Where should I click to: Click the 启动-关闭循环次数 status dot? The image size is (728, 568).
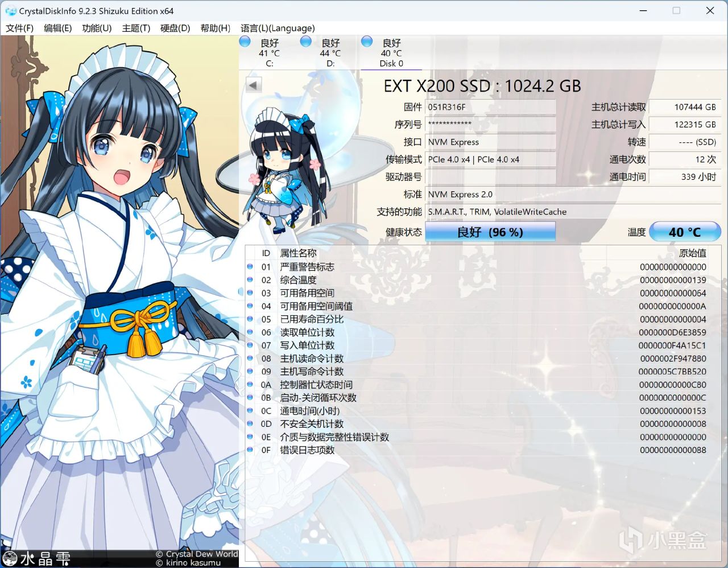(x=250, y=397)
